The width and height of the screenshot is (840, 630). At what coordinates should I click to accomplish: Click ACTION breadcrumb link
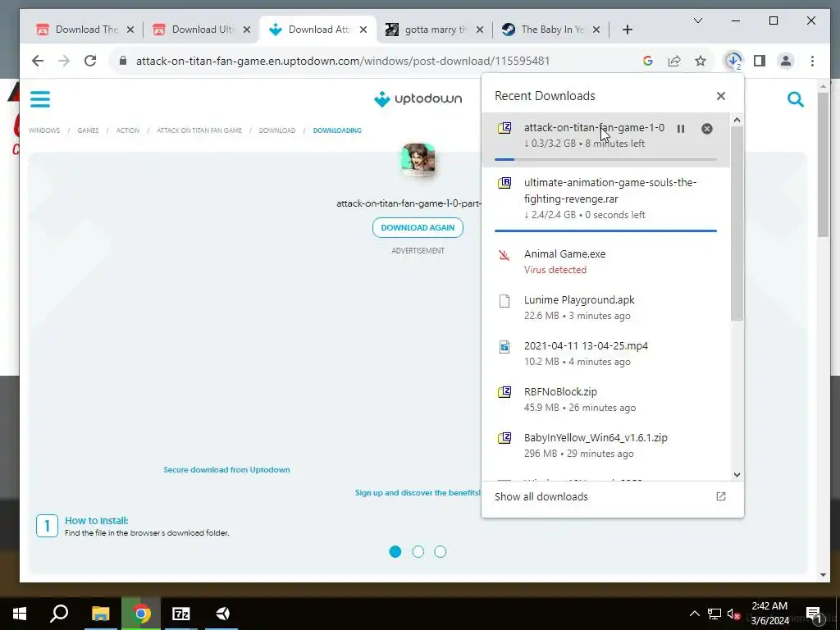point(127,130)
